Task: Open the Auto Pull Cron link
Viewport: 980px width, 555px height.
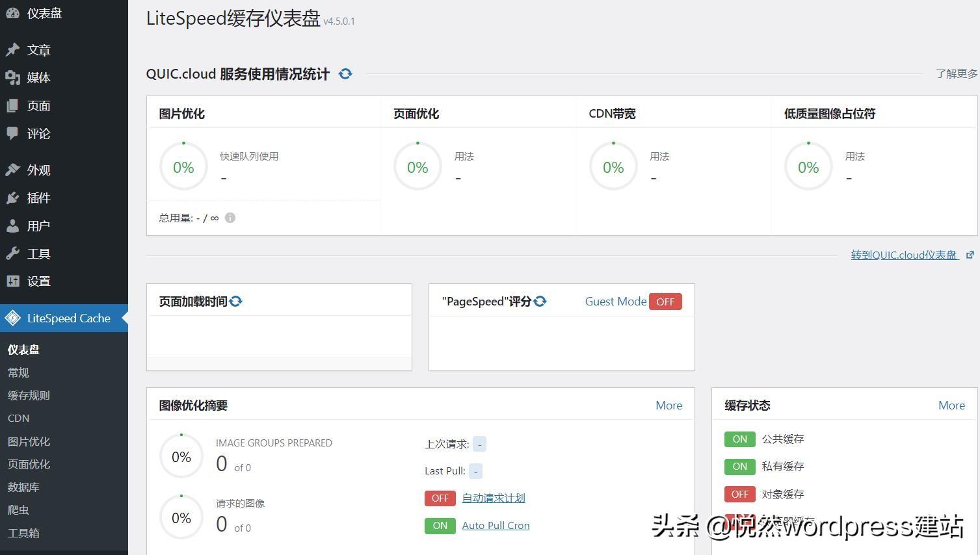Action: 496,526
